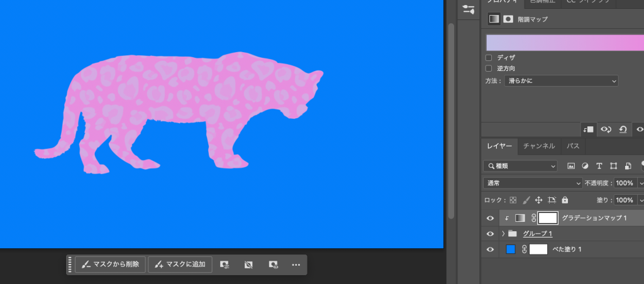
Task: Hide the グラデーションマップ 1 layer
Action: click(x=490, y=218)
